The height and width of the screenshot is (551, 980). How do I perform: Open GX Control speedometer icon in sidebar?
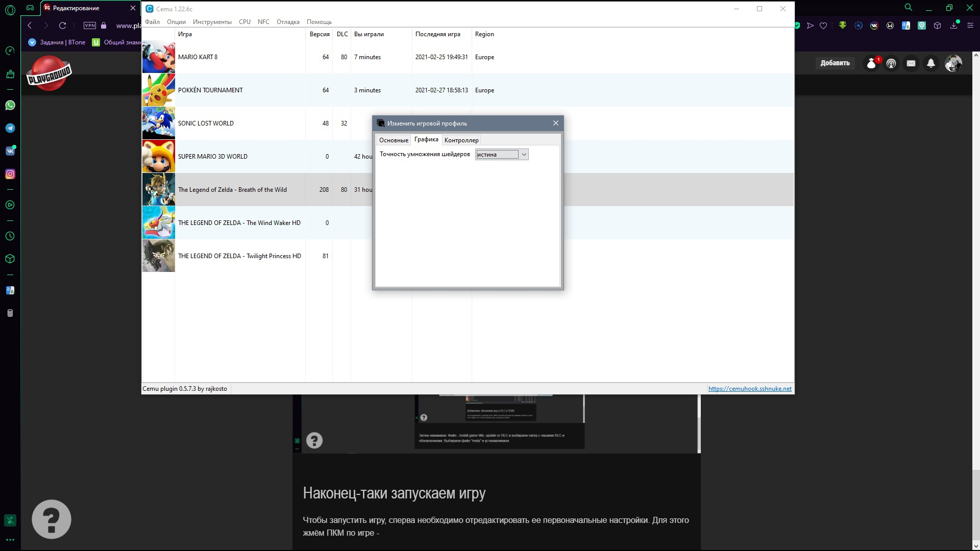10,51
